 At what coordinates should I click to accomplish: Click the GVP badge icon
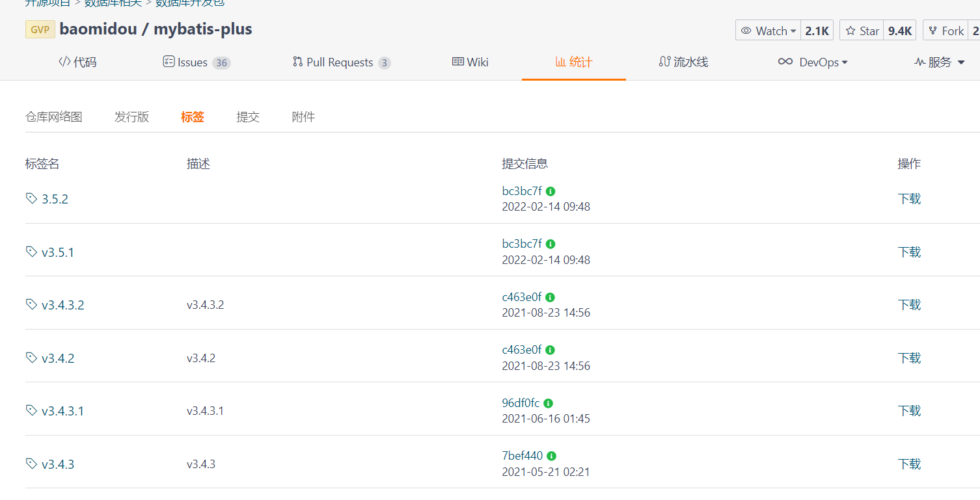coord(40,30)
